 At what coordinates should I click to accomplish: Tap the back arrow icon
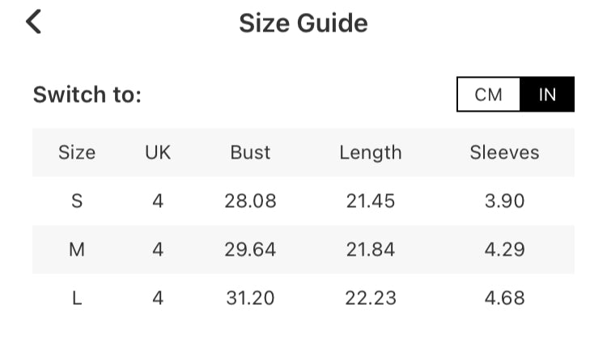point(33,22)
